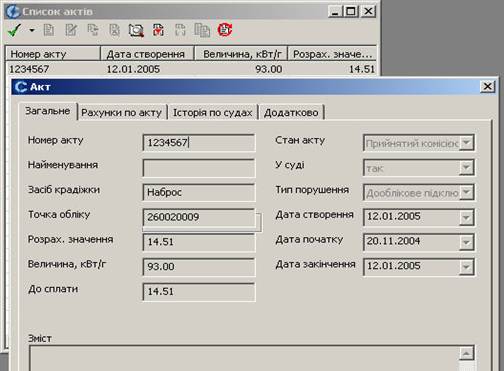504x371 pixels.
Task: Click the greyed delete document toolbar icon
Action: [x=114, y=30]
